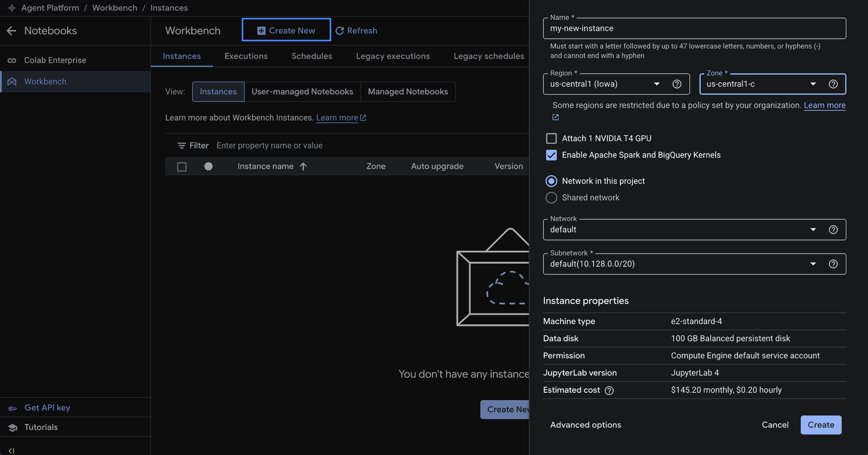Open Learn more about Workbench Instances link
Screen dimensions: 868x455
341,118
